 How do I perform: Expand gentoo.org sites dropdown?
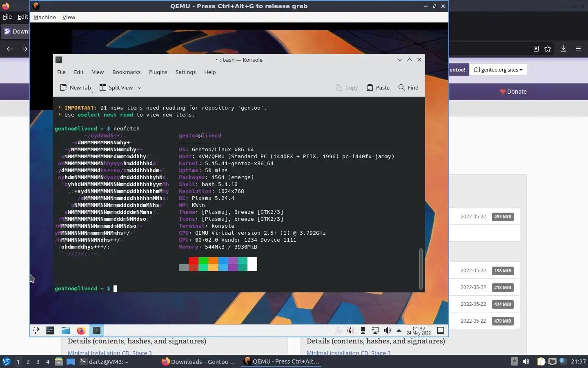(x=498, y=70)
